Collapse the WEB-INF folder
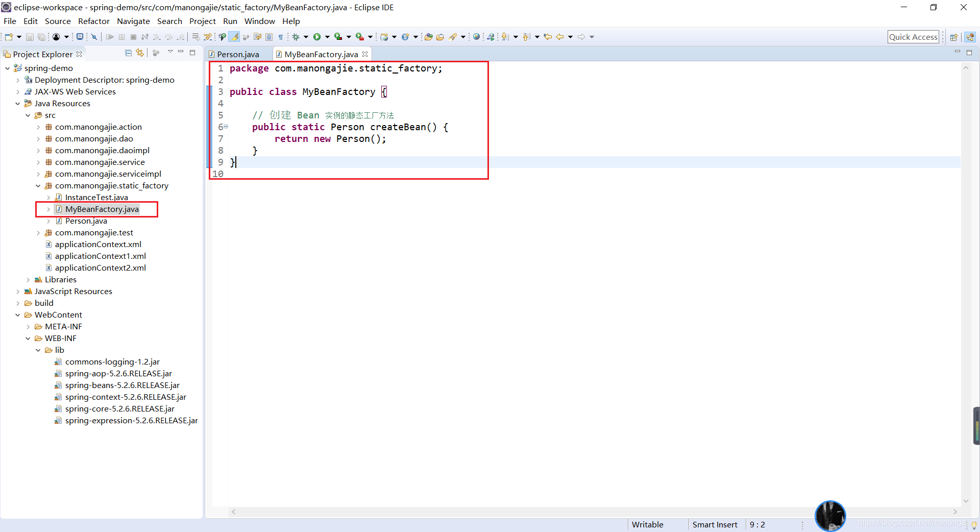980x532 pixels. (28, 338)
